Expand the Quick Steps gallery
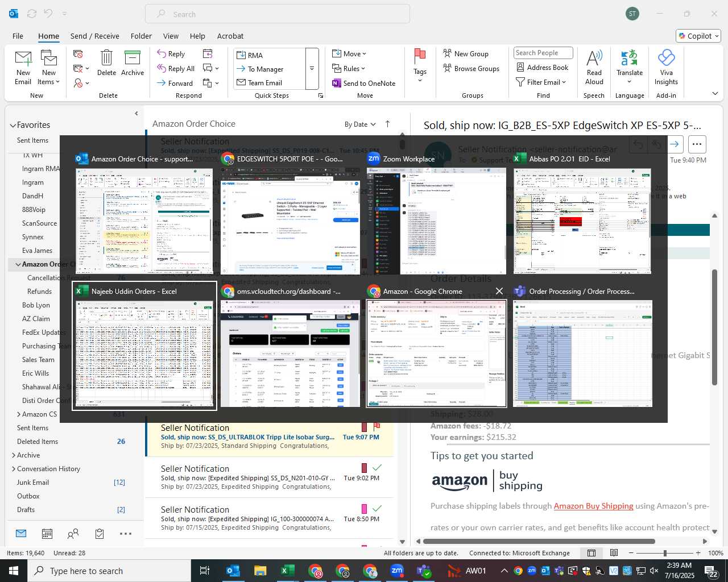The image size is (728, 582). (312, 69)
